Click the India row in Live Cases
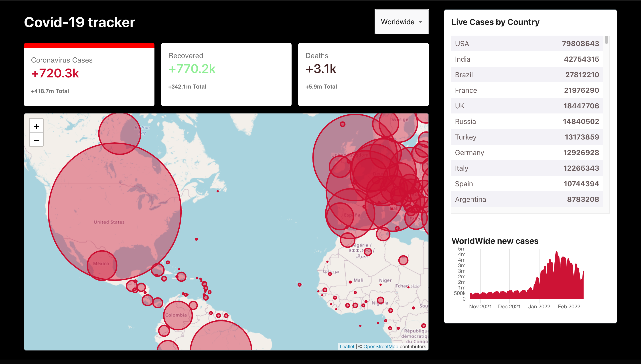 point(527,59)
